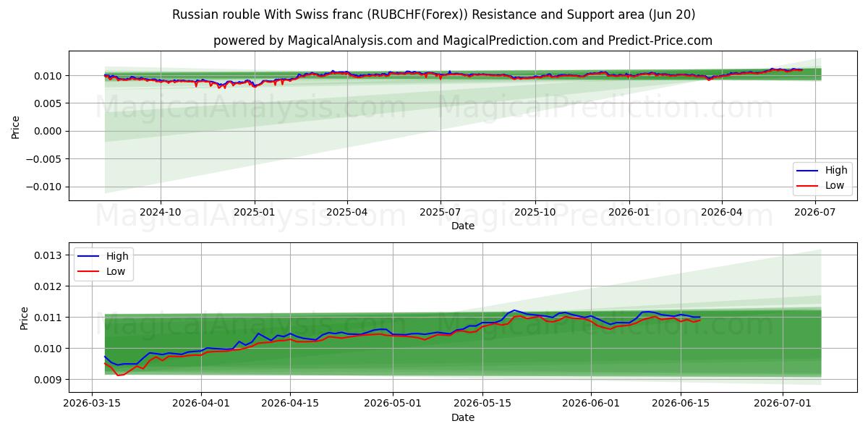This screenshot has height=434, width=868.
Task: Click the 2026-06-01 date tick
Action: pyautogui.click(x=591, y=404)
